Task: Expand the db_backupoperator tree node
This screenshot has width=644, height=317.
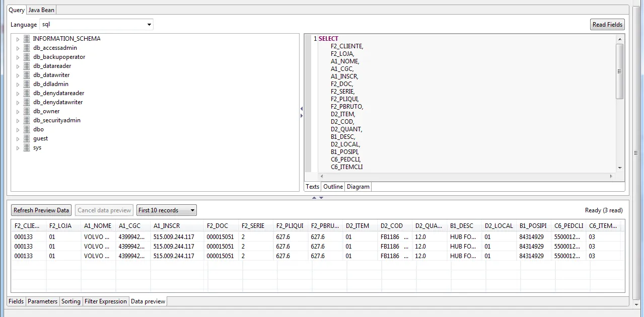Action: pyautogui.click(x=18, y=57)
